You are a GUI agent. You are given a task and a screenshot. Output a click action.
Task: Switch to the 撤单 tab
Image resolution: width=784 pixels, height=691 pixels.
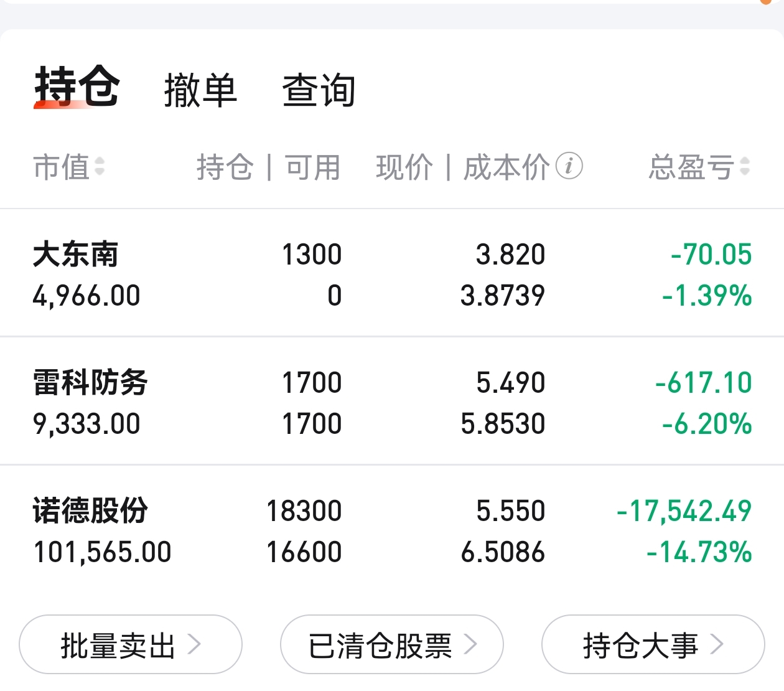(x=200, y=90)
